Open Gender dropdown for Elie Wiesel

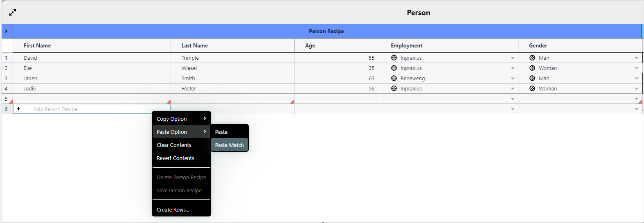click(x=637, y=68)
